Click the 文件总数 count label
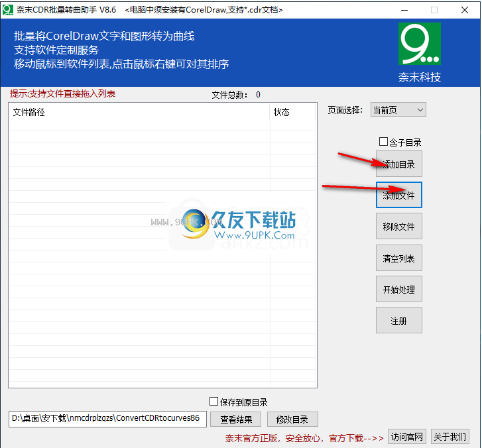This screenshot has height=448, width=482. [x=236, y=95]
